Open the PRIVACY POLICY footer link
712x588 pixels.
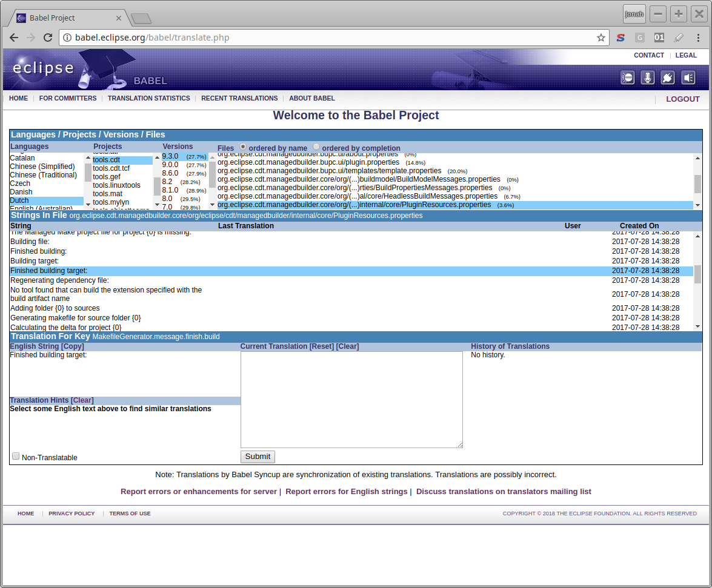coord(72,514)
